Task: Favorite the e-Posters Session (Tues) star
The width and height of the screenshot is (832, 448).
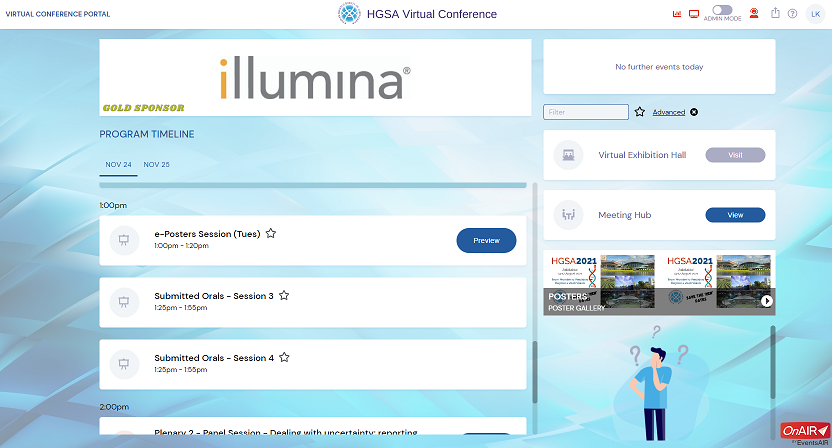Action: [271, 233]
